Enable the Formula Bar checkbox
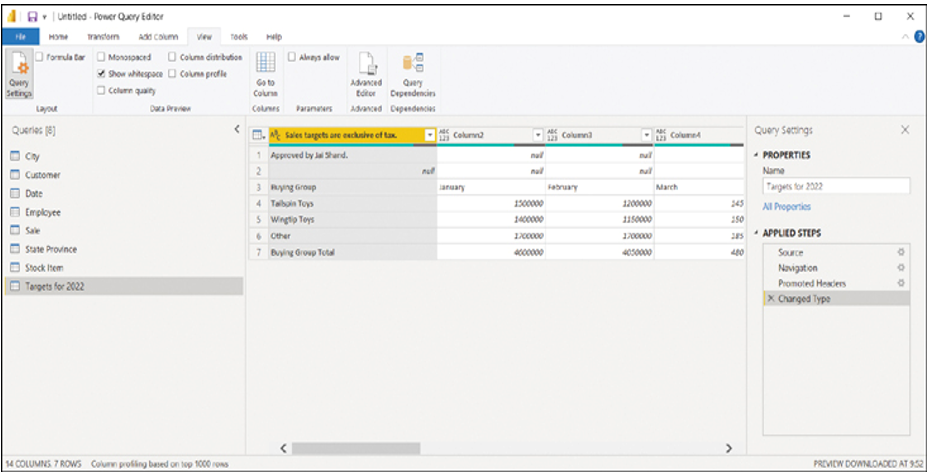Screen dimensions: 931x475 point(39,57)
